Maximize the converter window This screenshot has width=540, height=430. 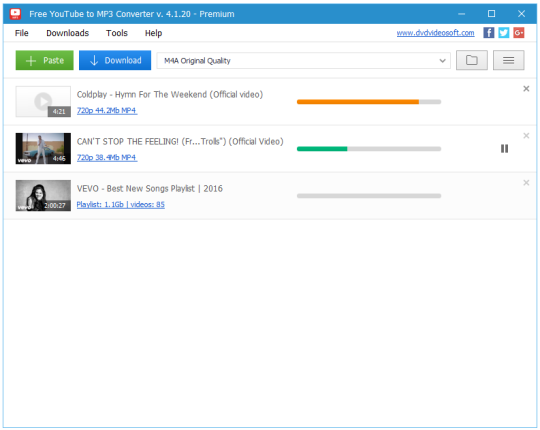coord(491,14)
